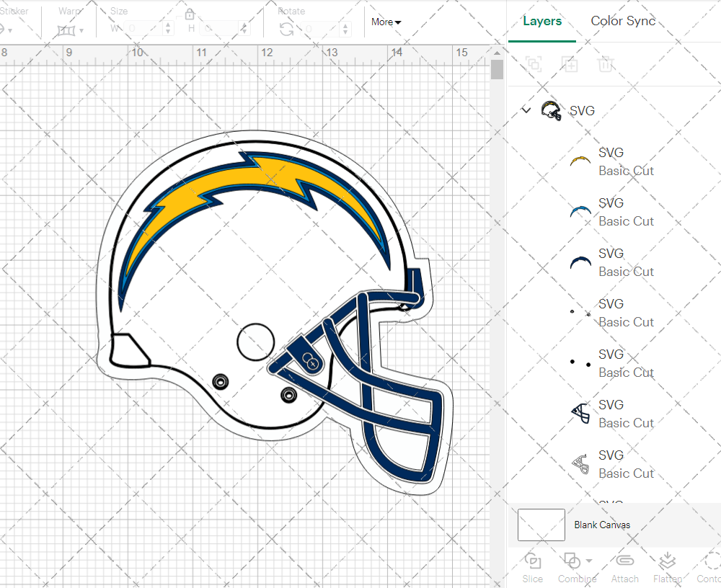Click the Attach paperclip icon
Screen dimensions: 721x588
624,561
